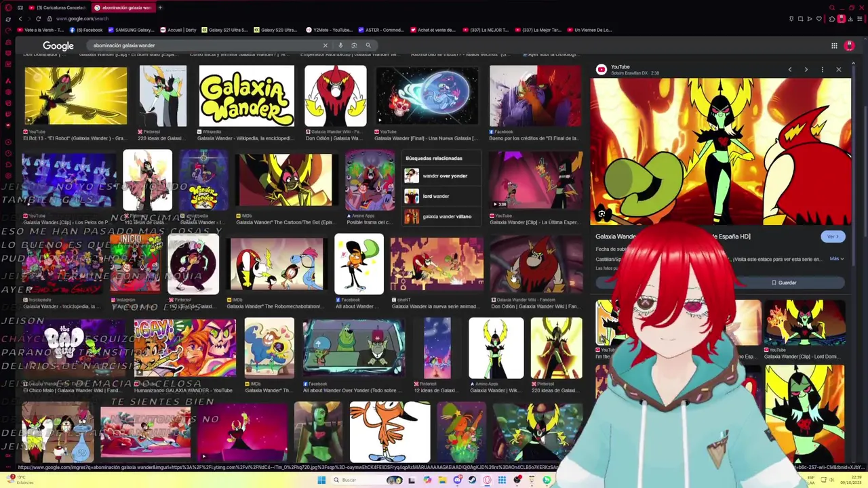Open a new browser tab

pyautogui.click(x=160, y=7)
